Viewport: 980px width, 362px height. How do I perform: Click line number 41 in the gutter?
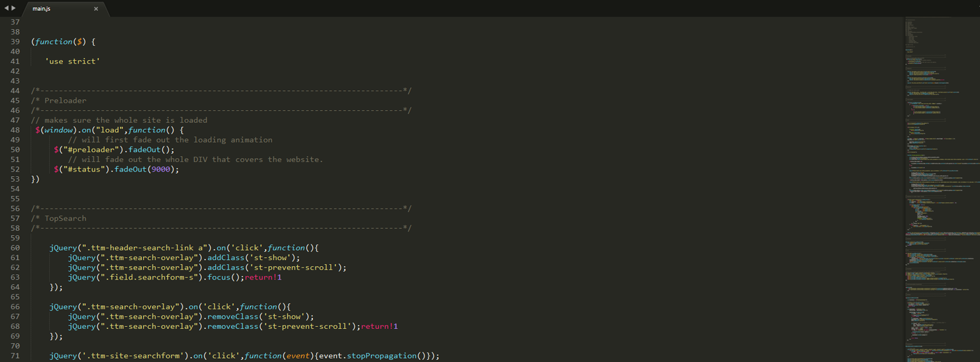tap(15, 61)
